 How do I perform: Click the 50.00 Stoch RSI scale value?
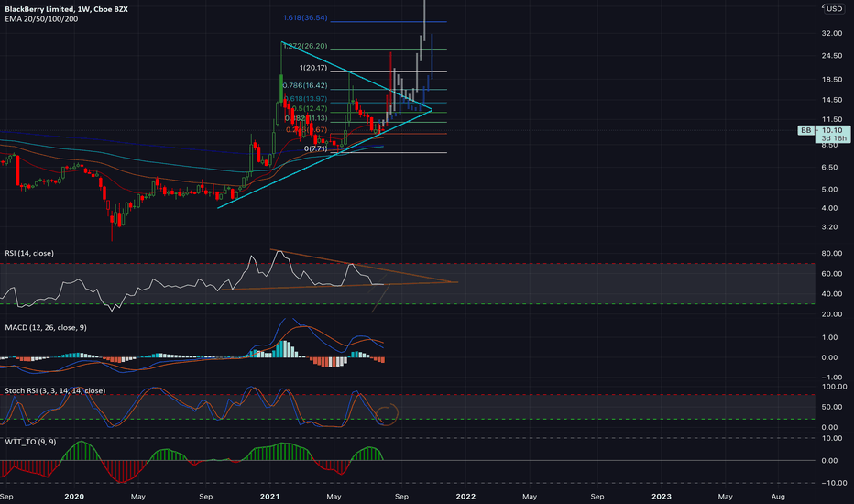(x=832, y=407)
